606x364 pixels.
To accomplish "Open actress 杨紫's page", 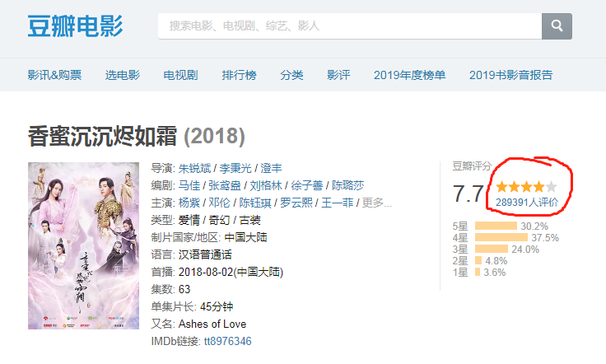I will coord(189,203).
